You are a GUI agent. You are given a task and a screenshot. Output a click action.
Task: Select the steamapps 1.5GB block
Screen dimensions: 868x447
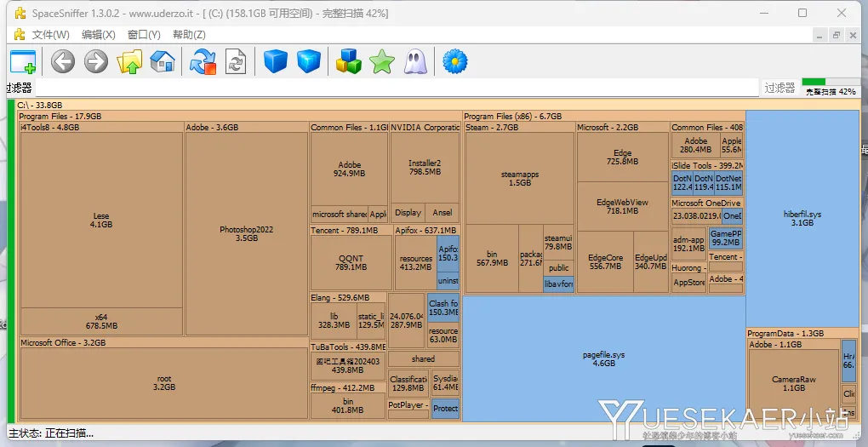[520, 178]
